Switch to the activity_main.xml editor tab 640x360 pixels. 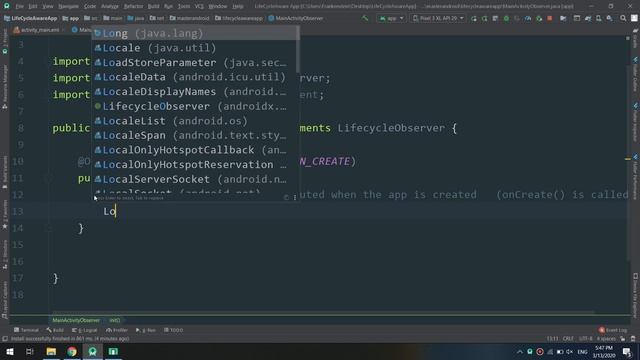pos(36,30)
